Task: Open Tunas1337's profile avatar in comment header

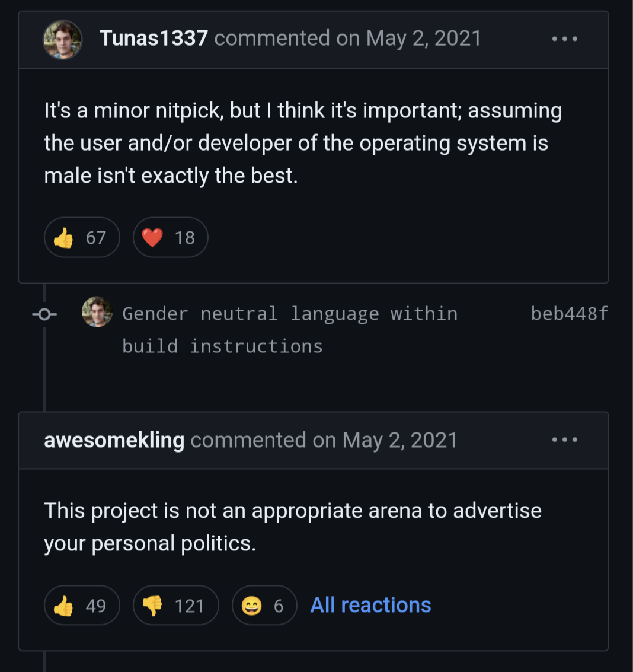Action: pos(62,40)
